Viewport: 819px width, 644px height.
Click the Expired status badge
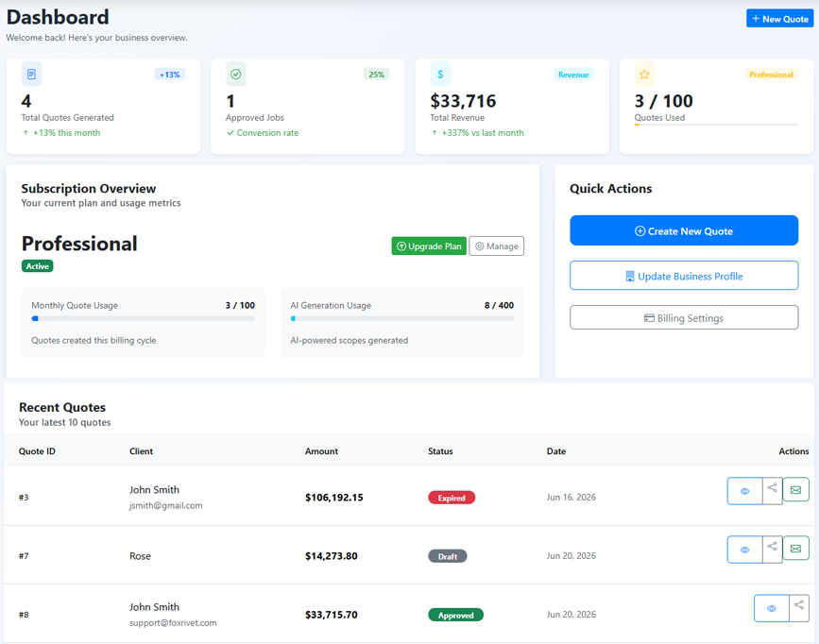point(452,498)
